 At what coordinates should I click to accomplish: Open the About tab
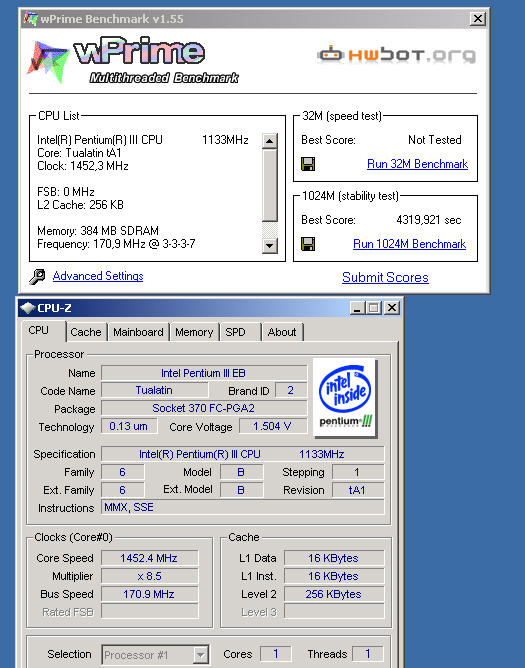coord(282,332)
